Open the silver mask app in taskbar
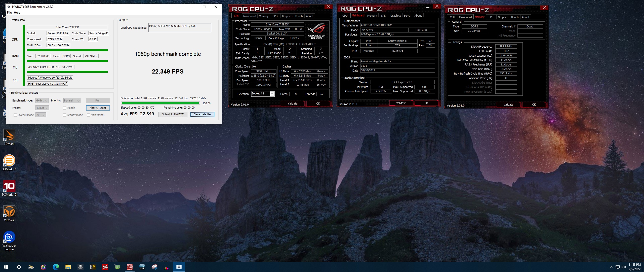Image resolution: width=644 pixels, height=272 pixels. tap(80, 267)
